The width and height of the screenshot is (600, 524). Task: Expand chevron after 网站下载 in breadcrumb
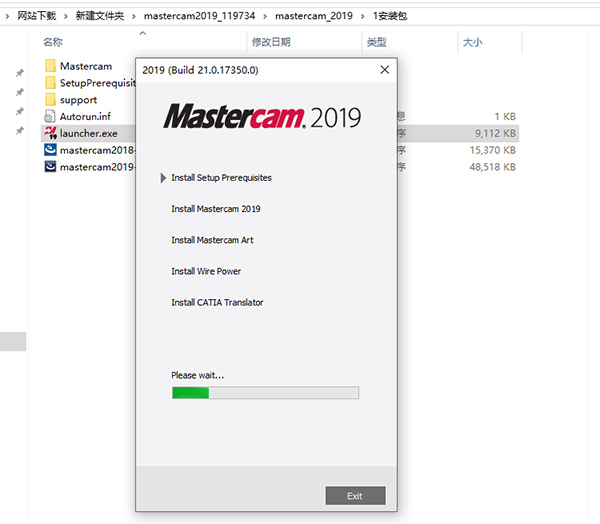tap(66, 16)
